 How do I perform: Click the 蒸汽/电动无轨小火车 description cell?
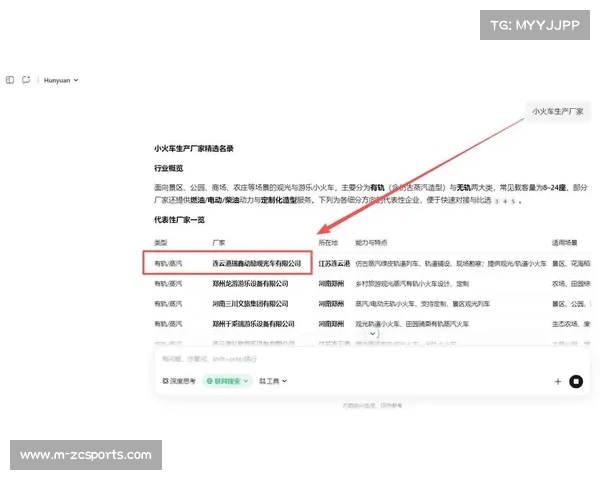[422, 304]
